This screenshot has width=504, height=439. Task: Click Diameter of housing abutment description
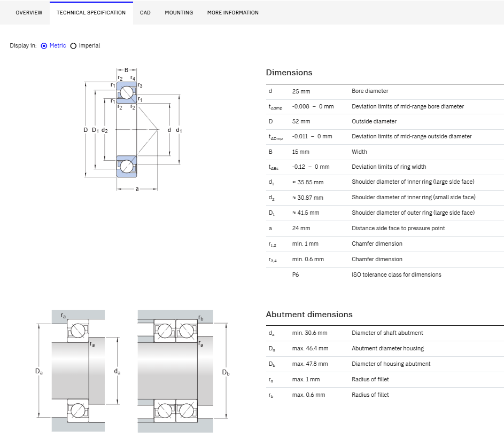coord(391,364)
